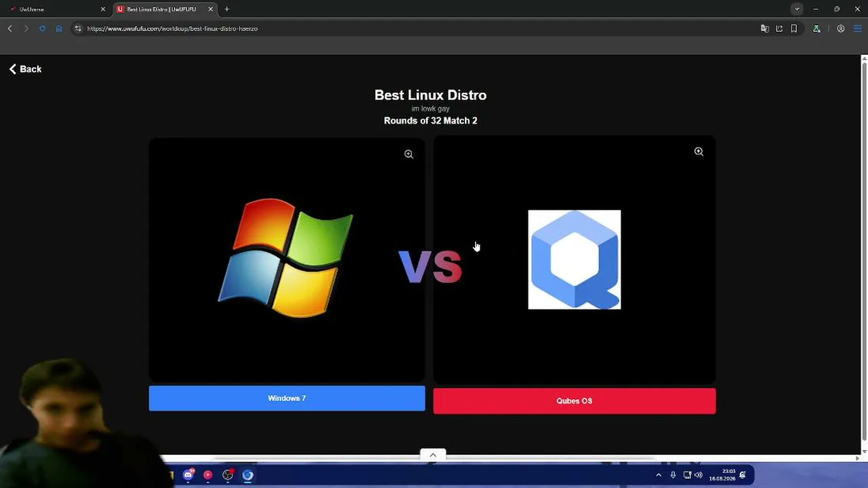The image size is (868, 488).
Task: Open the blue browser icon in taskbar
Action: [x=248, y=475]
